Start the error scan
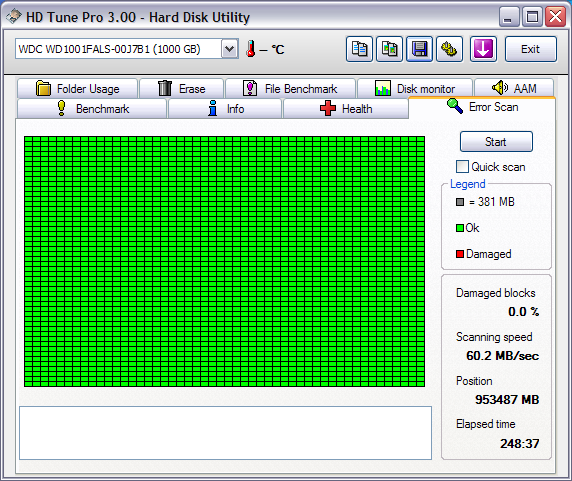Image resolution: width=572 pixels, height=481 pixels. click(496, 141)
